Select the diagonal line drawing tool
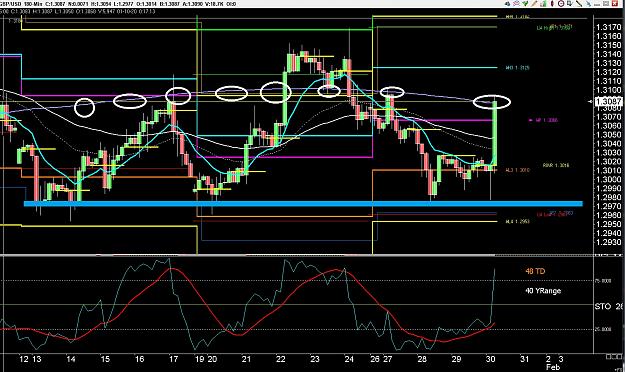 click(579, 4)
